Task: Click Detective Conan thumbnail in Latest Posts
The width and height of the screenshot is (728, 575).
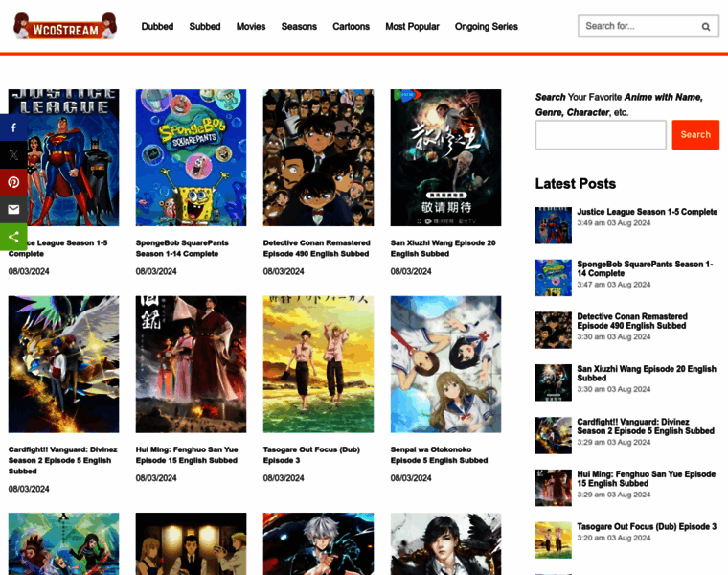Action: point(553,331)
